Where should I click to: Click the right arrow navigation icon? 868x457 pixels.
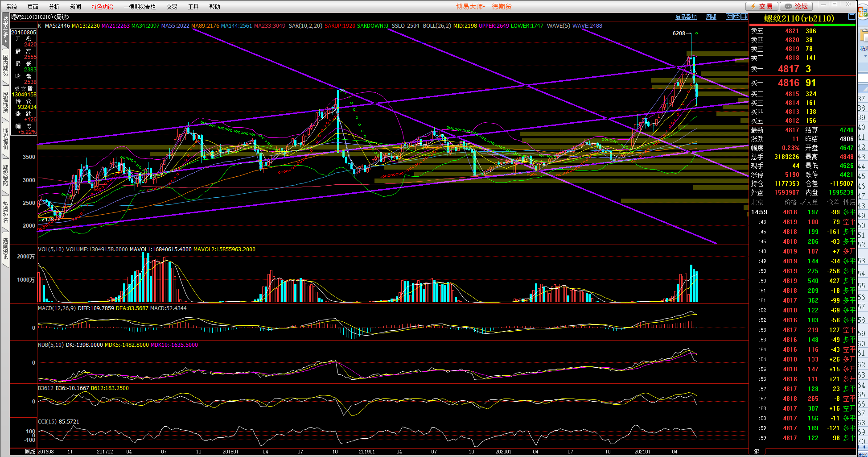(x=737, y=17)
